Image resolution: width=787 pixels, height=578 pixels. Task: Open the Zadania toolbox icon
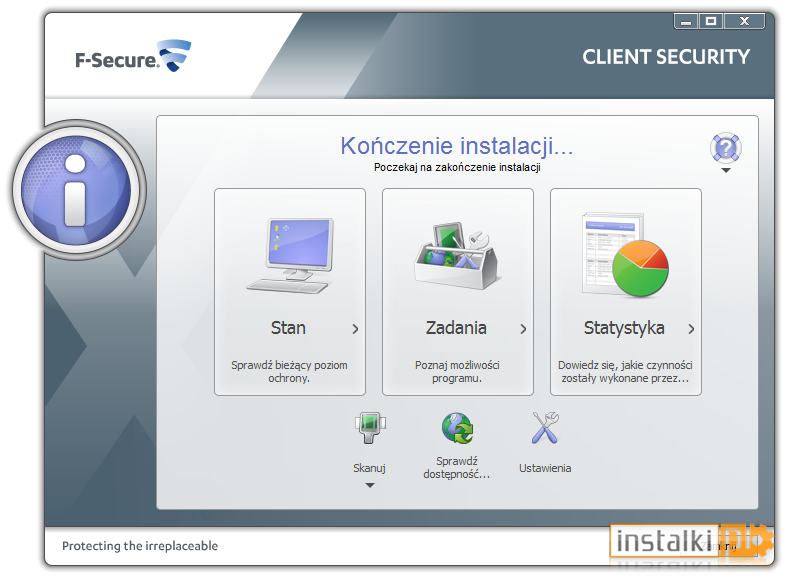457,255
